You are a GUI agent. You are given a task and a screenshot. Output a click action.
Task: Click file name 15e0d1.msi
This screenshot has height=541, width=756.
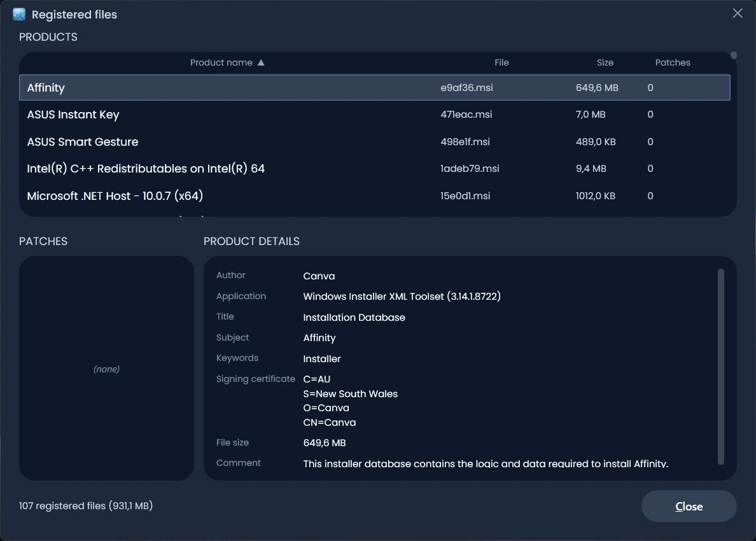[465, 196]
